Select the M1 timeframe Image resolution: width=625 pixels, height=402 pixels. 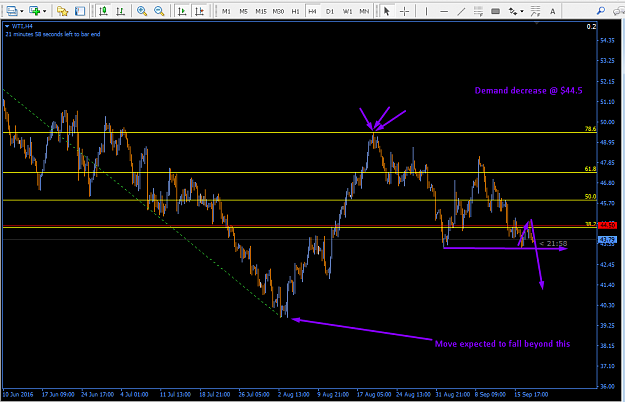click(226, 12)
